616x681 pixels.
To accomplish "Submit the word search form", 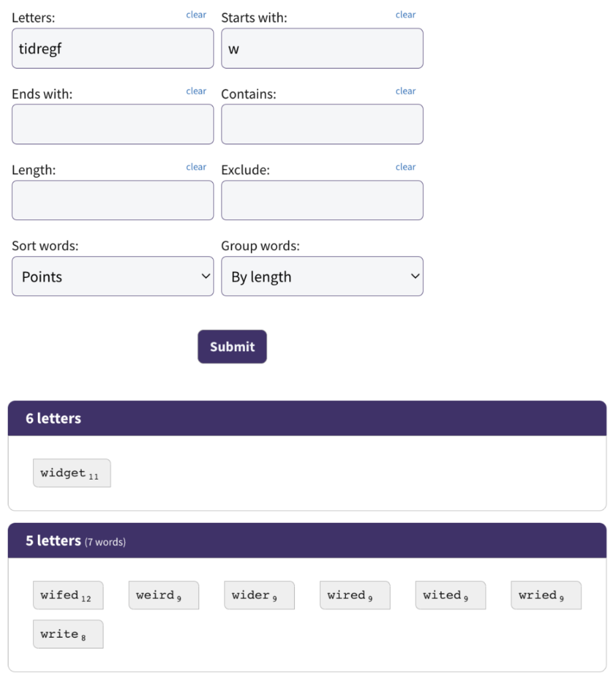I will pyautogui.click(x=232, y=346).
